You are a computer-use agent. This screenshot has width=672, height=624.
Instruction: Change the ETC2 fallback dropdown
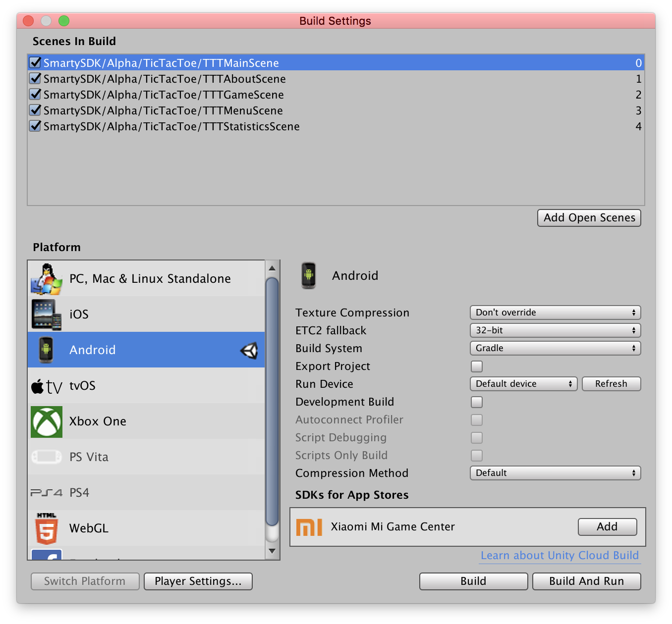555,330
